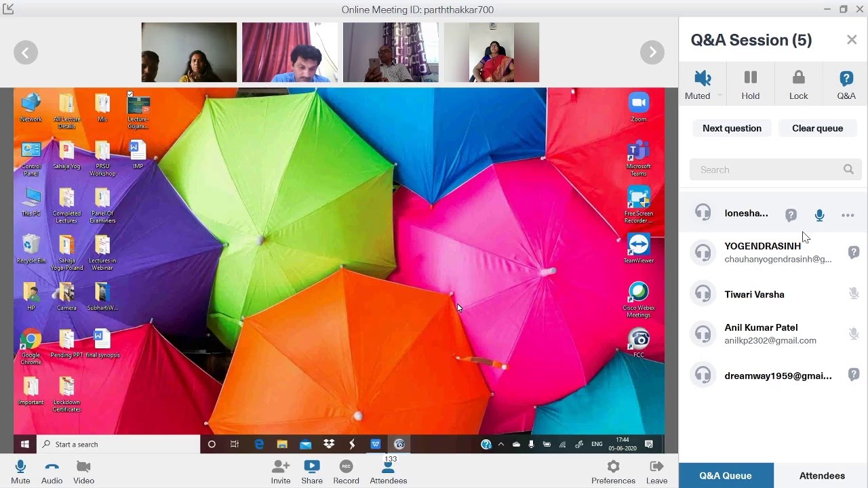Click the Leave meeting icon
The width and height of the screenshot is (868, 488).
point(656,468)
